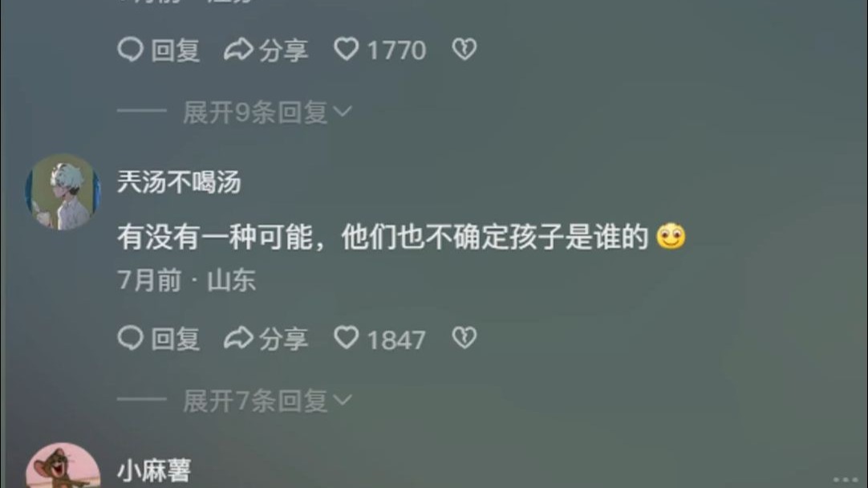Open the three-dot more options menu
This screenshot has width=868, height=488.
[846, 479]
